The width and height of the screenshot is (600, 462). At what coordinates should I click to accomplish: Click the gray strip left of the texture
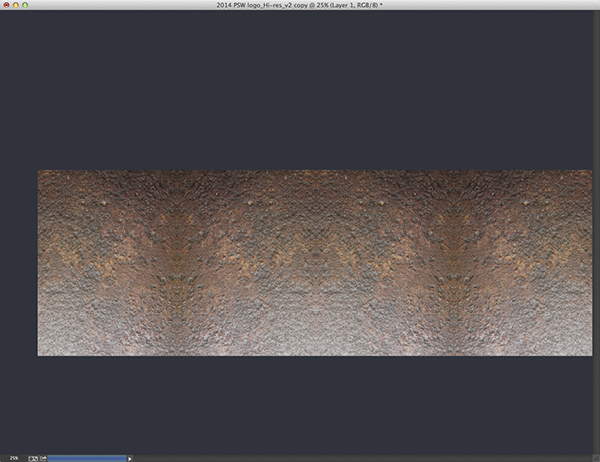click(18, 263)
